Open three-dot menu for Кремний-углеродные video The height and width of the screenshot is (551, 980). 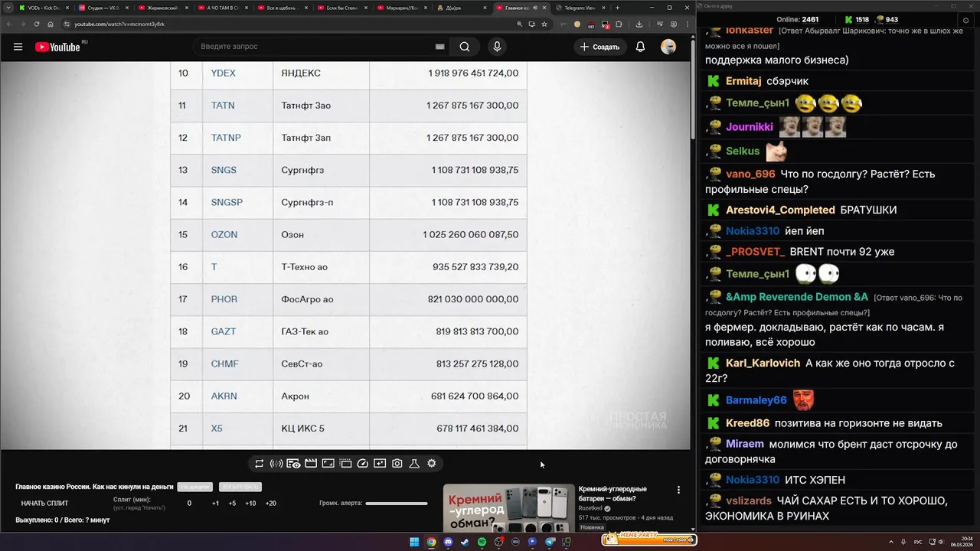point(678,490)
